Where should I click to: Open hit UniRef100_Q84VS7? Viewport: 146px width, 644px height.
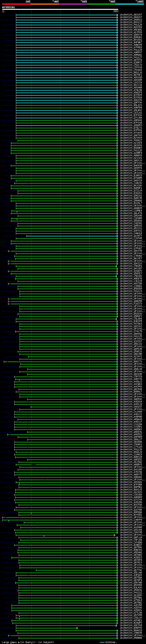click(x=131, y=17)
